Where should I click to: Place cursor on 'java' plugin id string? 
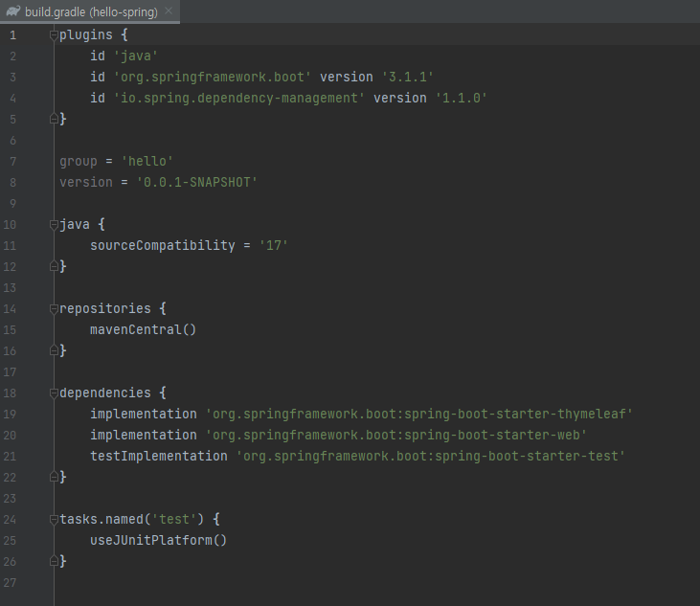(136, 56)
